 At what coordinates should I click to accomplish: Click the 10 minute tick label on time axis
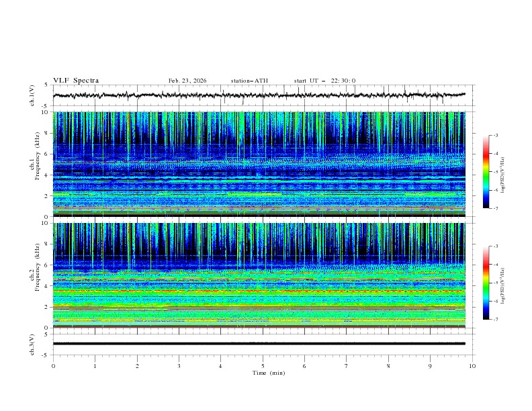472,366
